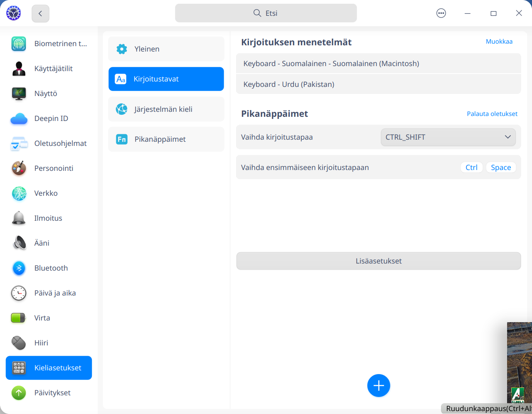
Task: Click the Pikanäppäimet Fn icon
Action: click(x=122, y=139)
